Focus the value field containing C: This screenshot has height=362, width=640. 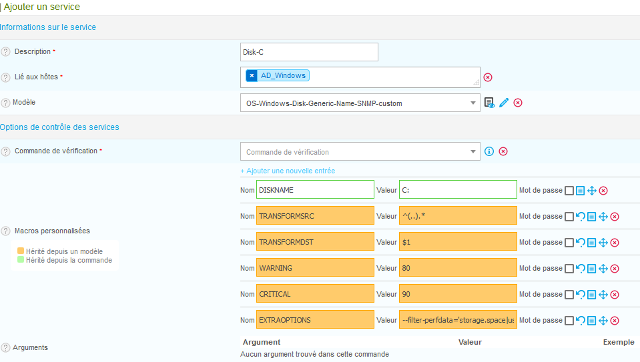click(458, 190)
